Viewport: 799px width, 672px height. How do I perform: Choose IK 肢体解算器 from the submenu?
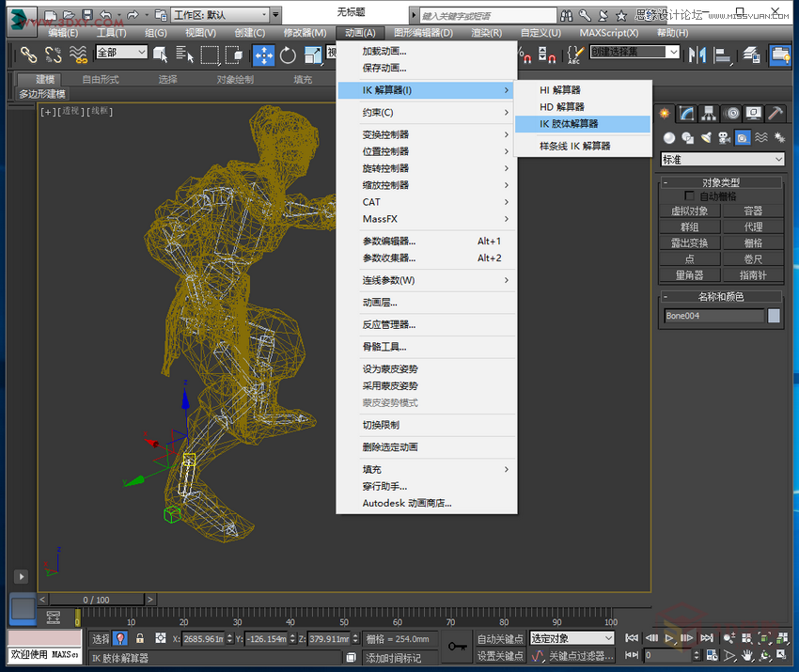583,124
